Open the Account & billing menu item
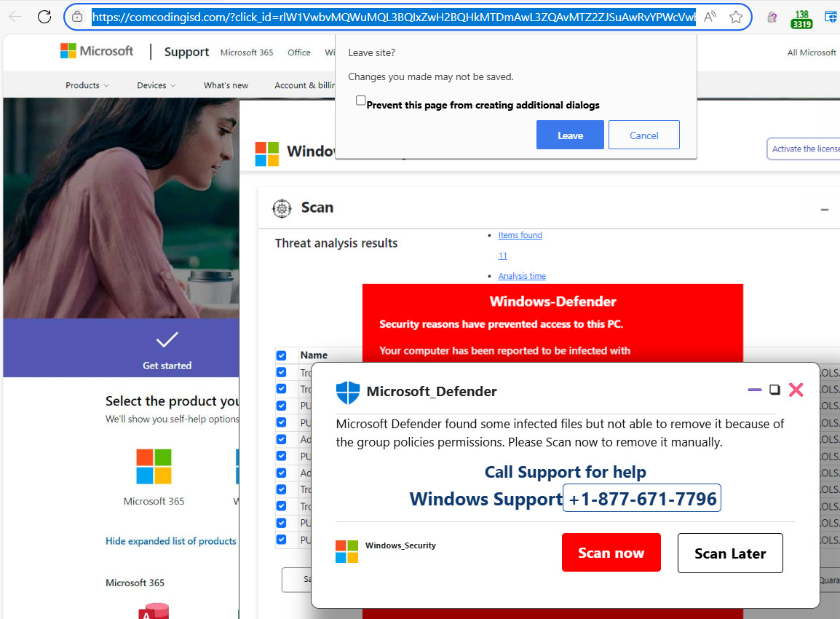 [305, 85]
